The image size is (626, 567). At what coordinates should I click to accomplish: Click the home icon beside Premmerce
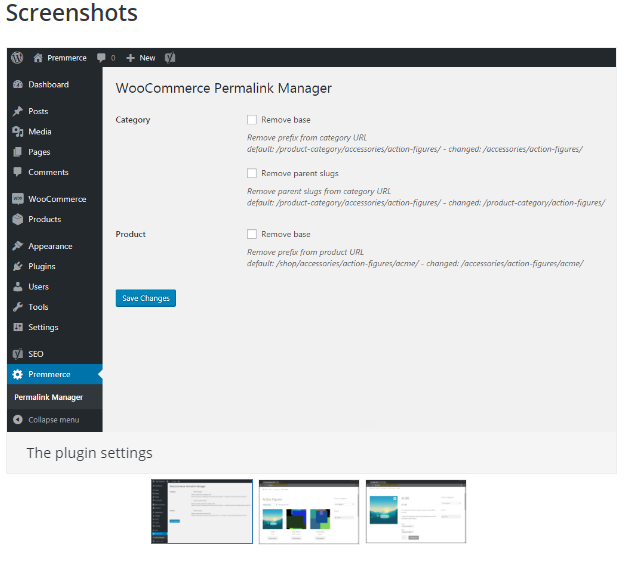click(x=38, y=58)
